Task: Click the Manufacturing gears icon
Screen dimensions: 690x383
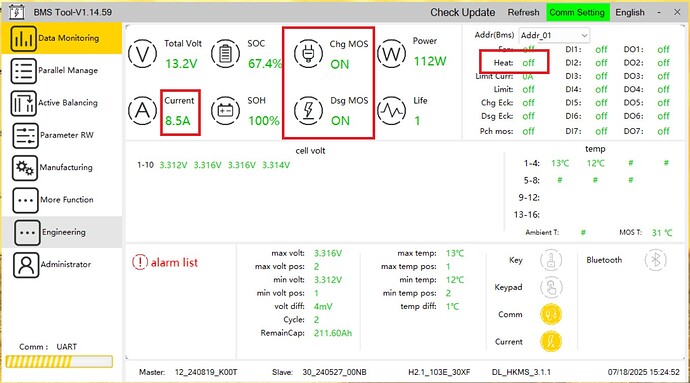Action: click(x=25, y=168)
